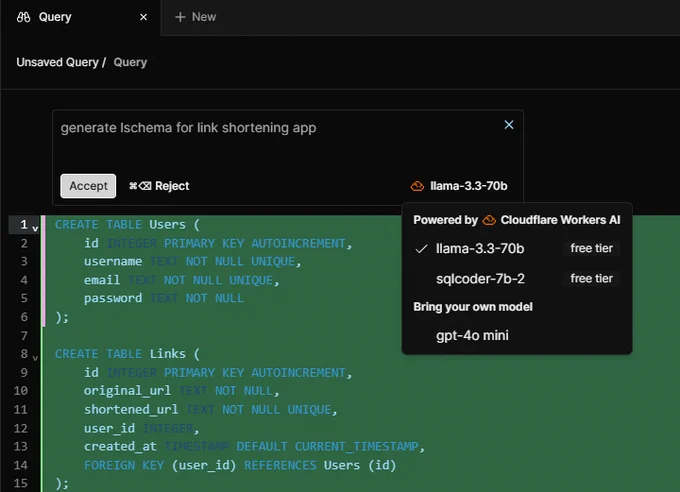Click checkmark next to llama-3.3-70b

click(x=421, y=249)
